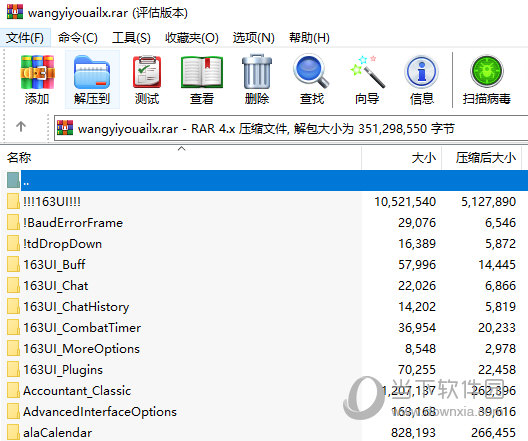Click the Test (测试) clipboard icon

click(147, 72)
